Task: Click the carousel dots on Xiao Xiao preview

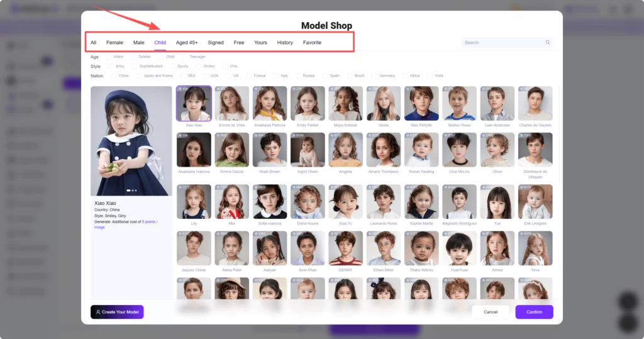Action: tap(131, 190)
